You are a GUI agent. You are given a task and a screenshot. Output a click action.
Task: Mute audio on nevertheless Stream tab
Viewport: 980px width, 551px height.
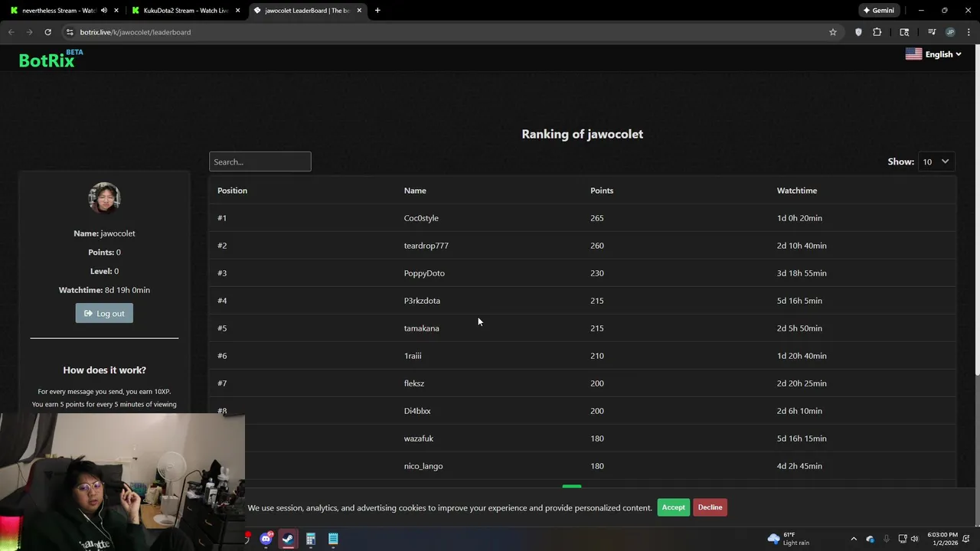(x=104, y=11)
